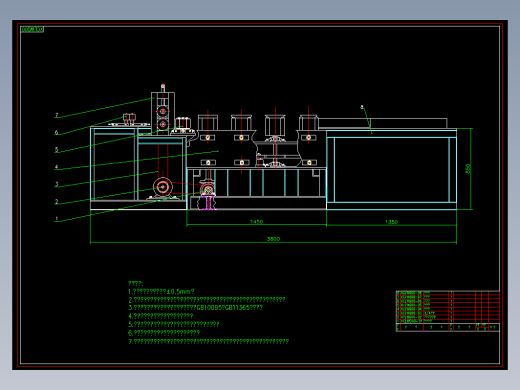520x390 pixels.
Task: Select the 1350 dimension text
Action: tap(391, 222)
